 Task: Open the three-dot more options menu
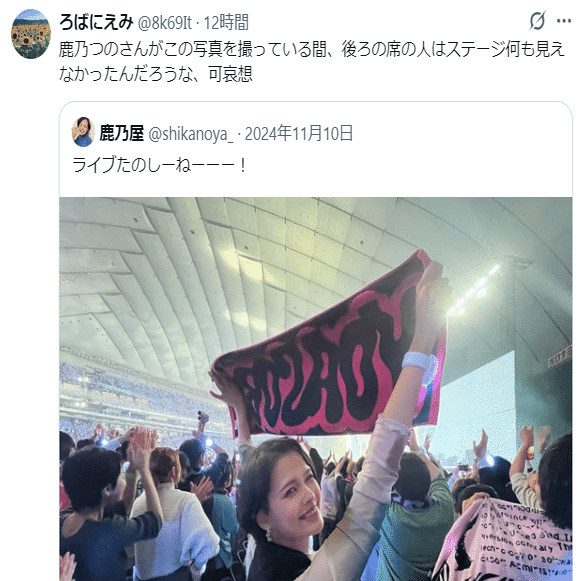click(x=564, y=21)
